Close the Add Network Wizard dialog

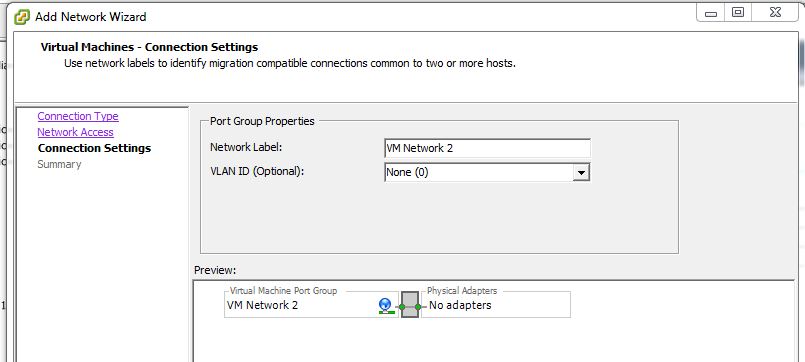(x=775, y=13)
